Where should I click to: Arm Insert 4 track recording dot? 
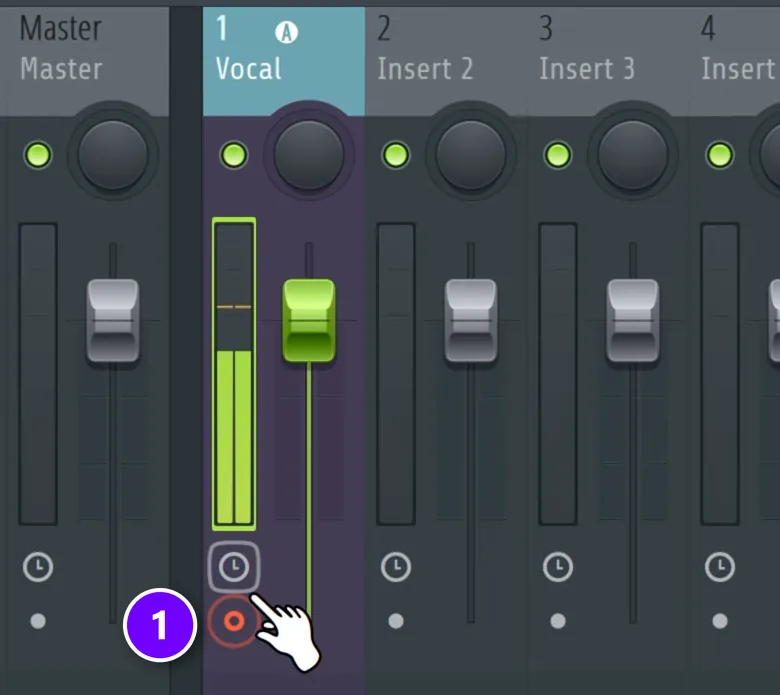(x=720, y=621)
